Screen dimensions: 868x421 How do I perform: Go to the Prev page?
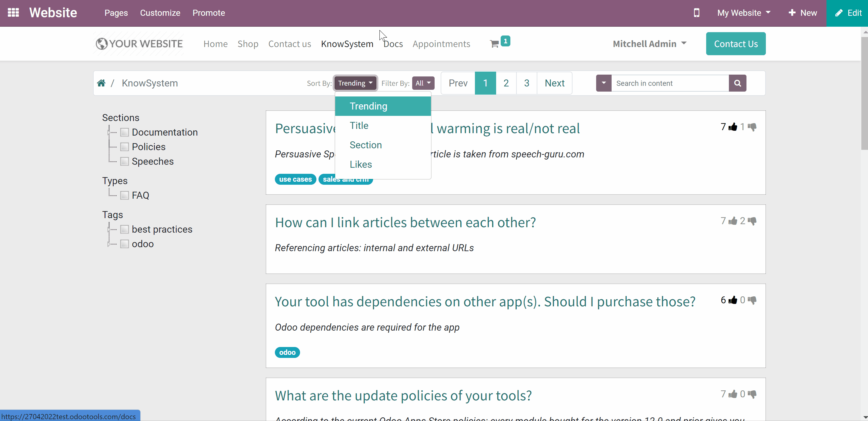pos(458,83)
